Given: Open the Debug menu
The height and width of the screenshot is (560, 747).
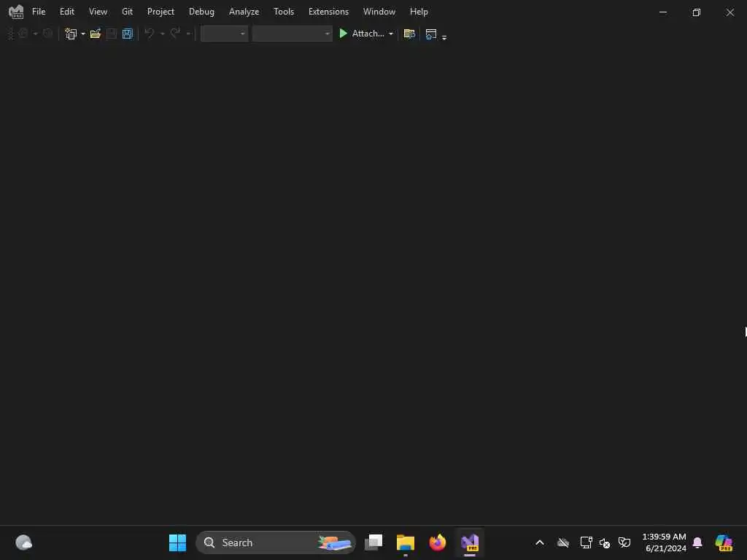Looking at the screenshot, I should click(201, 12).
